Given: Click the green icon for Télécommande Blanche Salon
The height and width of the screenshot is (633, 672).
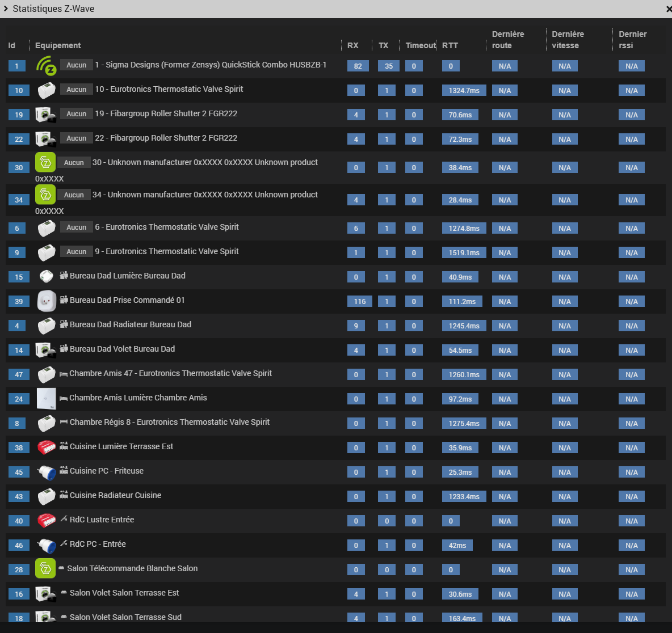Looking at the screenshot, I should tap(45, 568).
